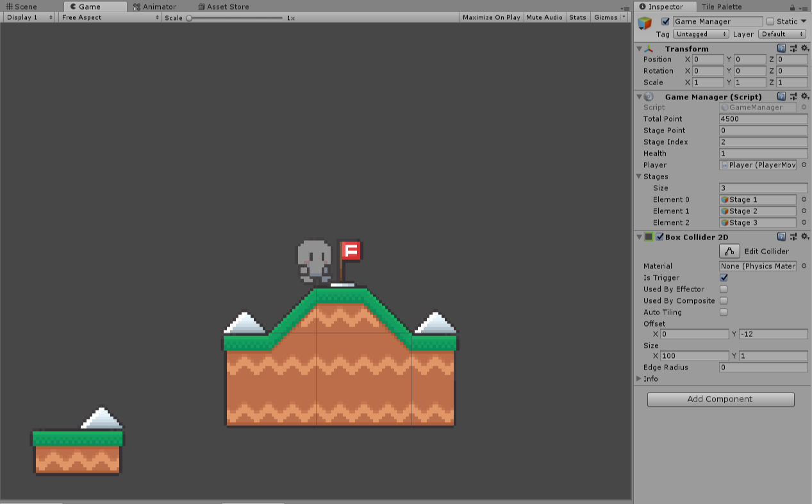The height and width of the screenshot is (504, 812).
Task: Enable the Auto Tiling checkbox
Action: click(724, 313)
